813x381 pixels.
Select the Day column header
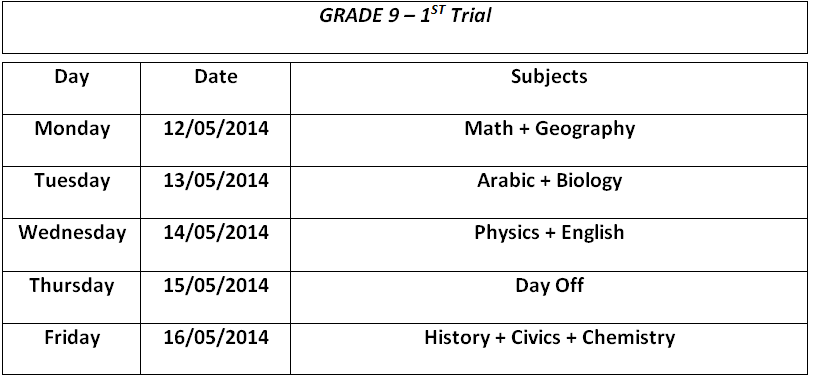tap(72, 77)
